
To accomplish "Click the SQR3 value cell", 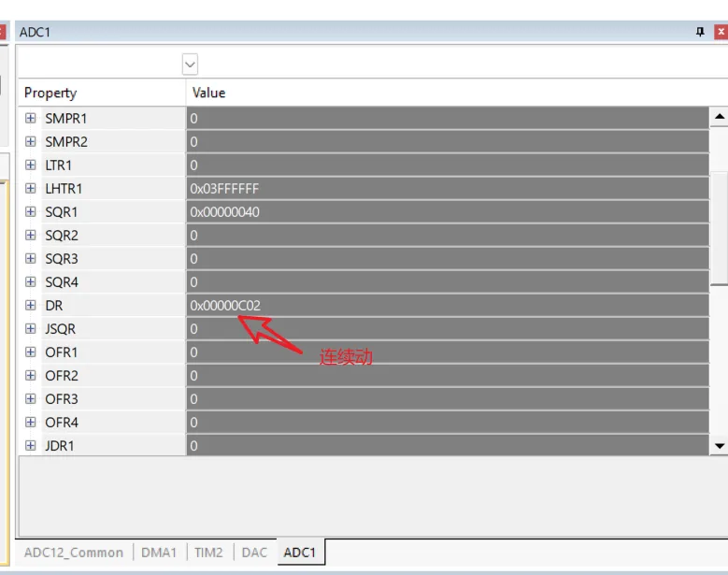I will pyautogui.click(x=448, y=258).
